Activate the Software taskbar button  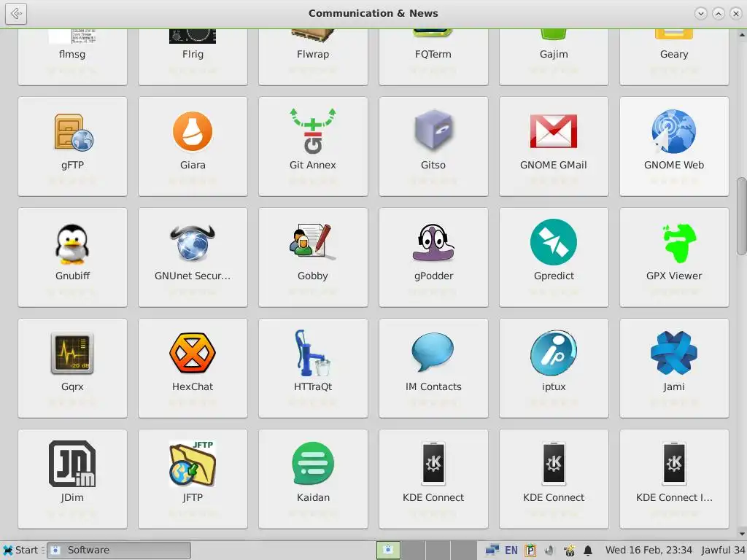119,550
